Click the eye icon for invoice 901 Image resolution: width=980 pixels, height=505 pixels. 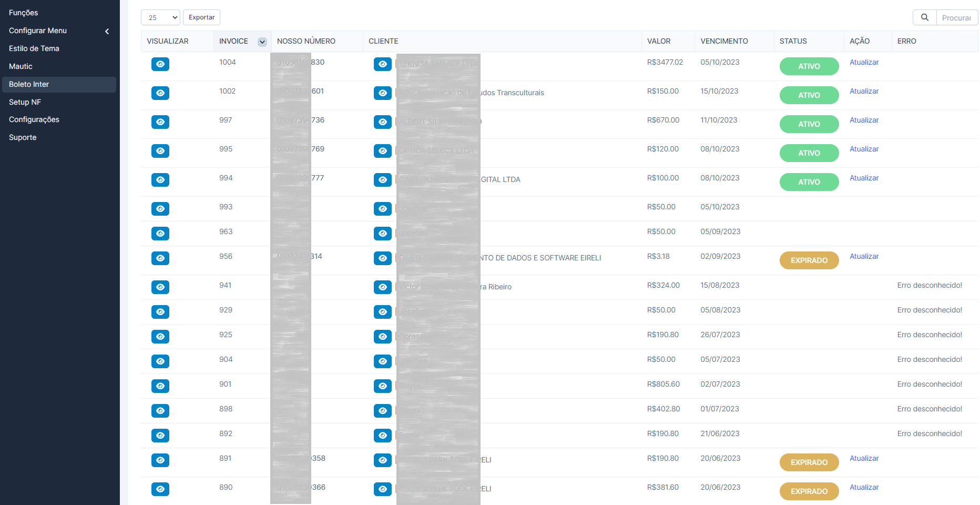click(160, 386)
